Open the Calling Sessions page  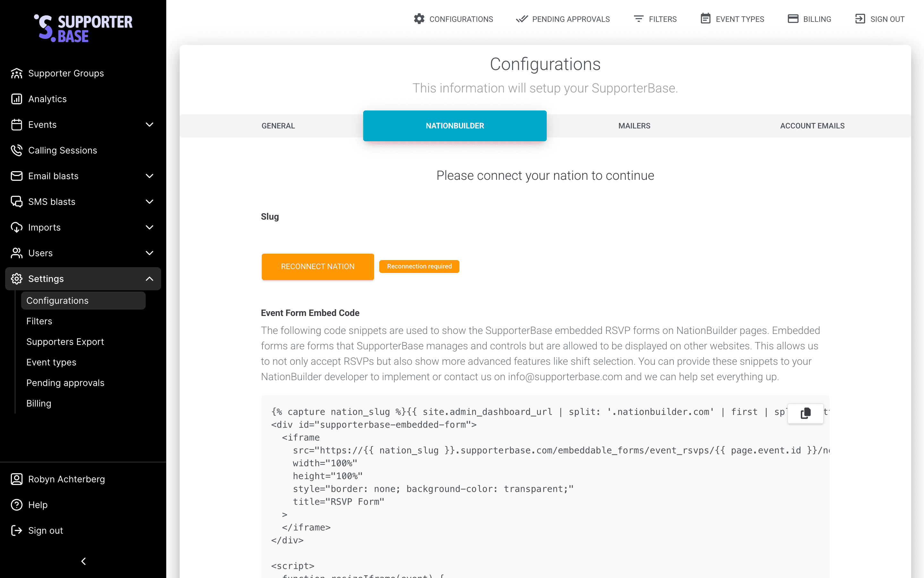(63, 150)
